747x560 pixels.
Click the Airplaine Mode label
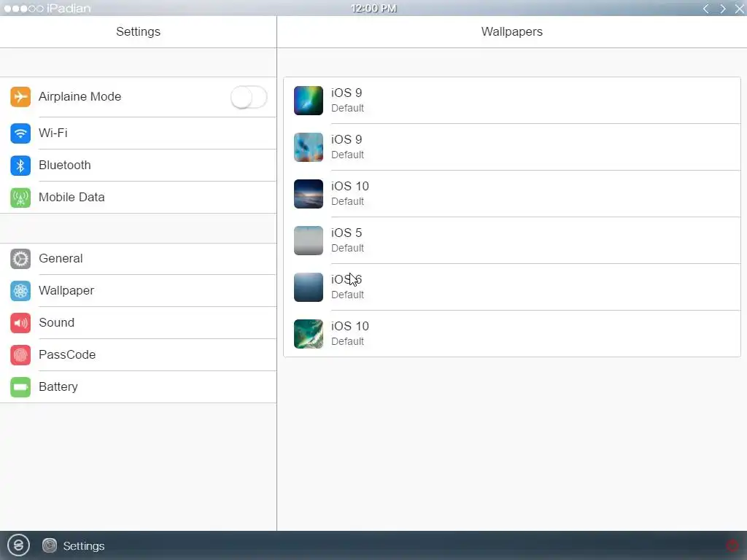pyautogui.click(x=80, y=97)
